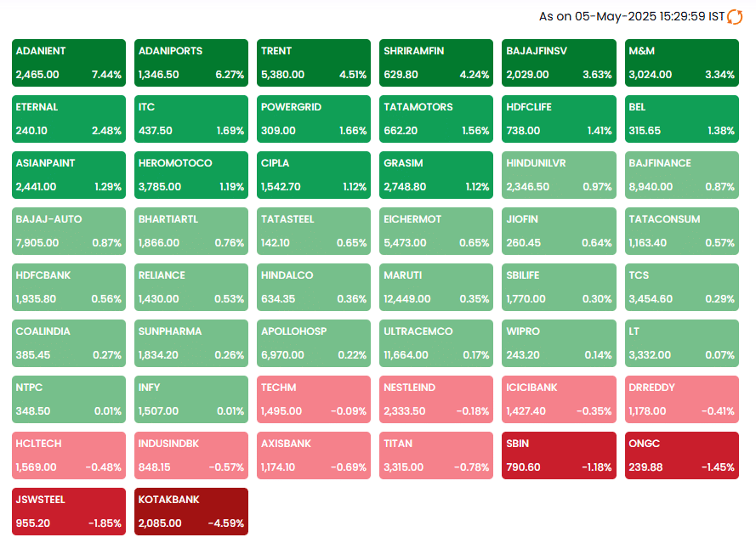Click the TRENT stock tile
756x543 pixels.
point(314,63)
